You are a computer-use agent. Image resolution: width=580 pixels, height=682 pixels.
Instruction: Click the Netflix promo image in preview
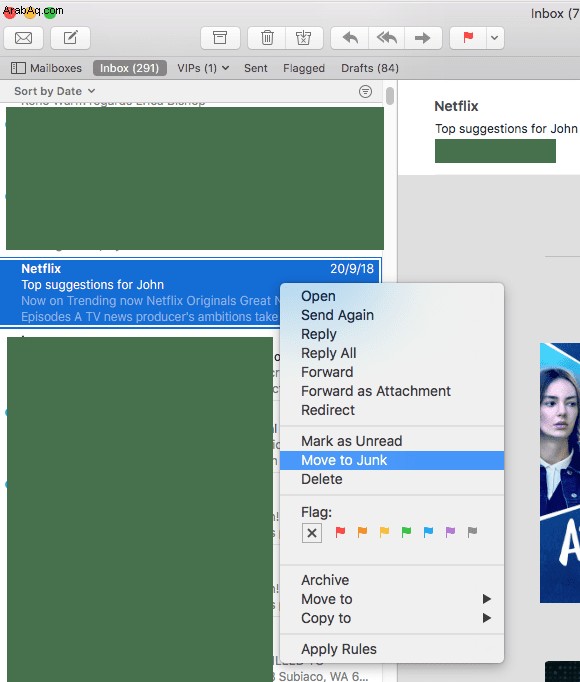click(x=560, y=473)
